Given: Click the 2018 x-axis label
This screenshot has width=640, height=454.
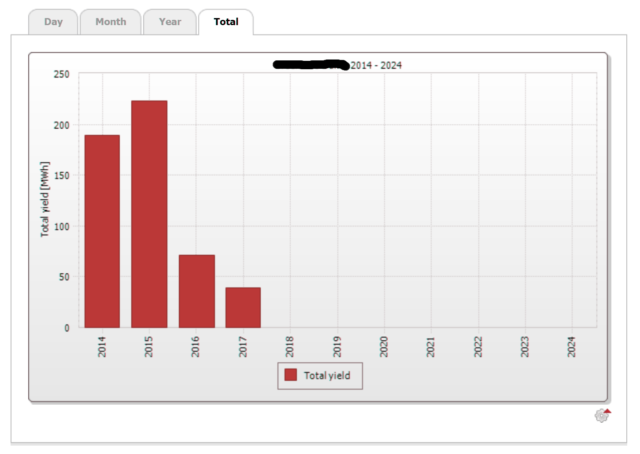Looking at the screenshot, I should click(290, 346).
